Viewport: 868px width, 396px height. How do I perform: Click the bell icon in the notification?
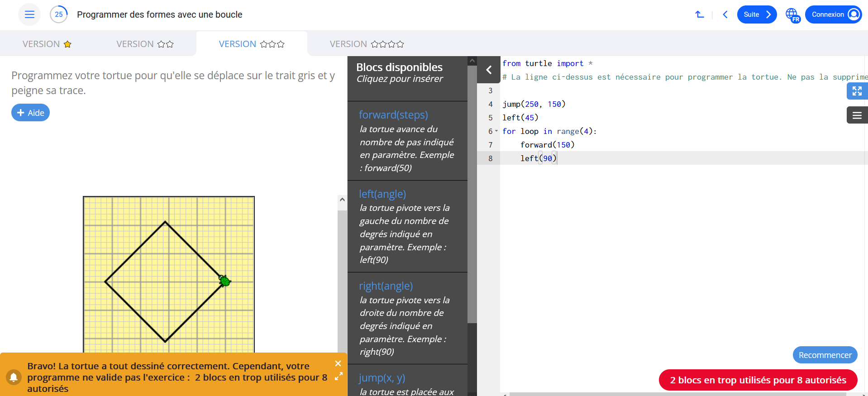[14, 377]
